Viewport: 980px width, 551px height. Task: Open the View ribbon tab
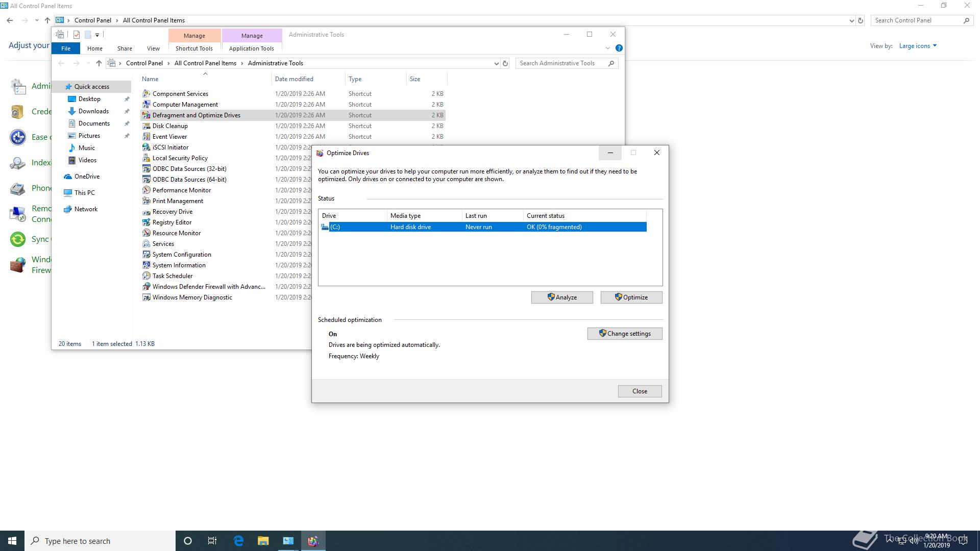(153, 48)
